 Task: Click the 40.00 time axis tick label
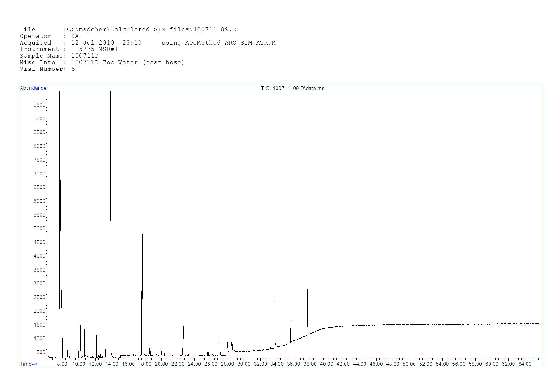click(x=326, y=364)
